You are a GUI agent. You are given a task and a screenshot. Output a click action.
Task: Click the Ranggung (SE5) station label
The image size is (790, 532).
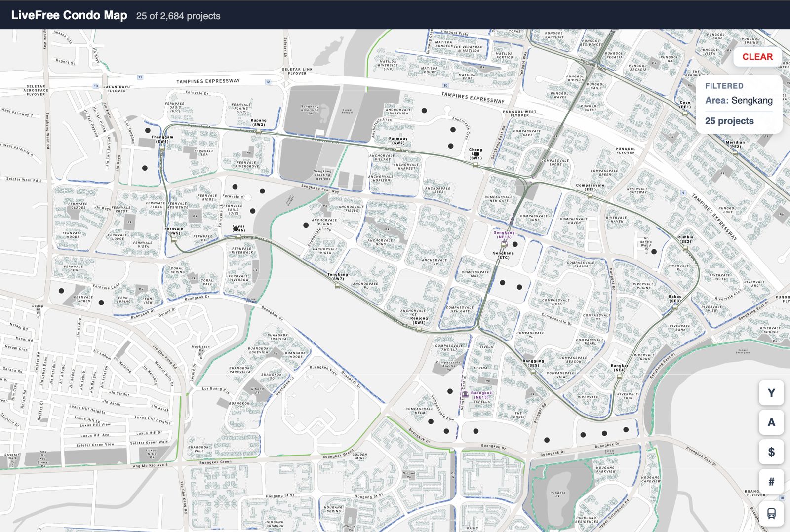click(533, 363)
